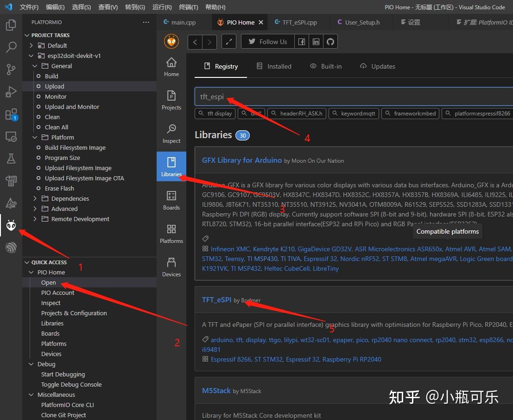Open Remote Explorer icon in activity bar
Viewport: 513px width, 420px height.
(x=11, y=136)
